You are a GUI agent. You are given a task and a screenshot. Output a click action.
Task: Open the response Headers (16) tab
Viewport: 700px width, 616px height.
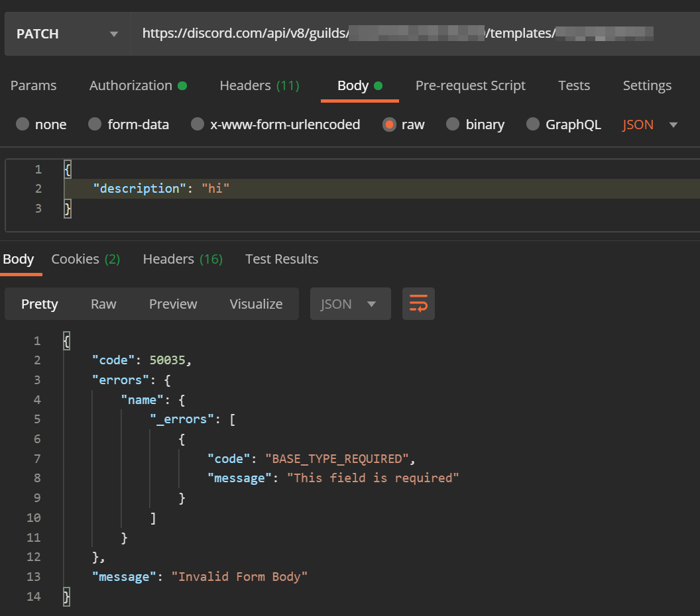[182, 259]
